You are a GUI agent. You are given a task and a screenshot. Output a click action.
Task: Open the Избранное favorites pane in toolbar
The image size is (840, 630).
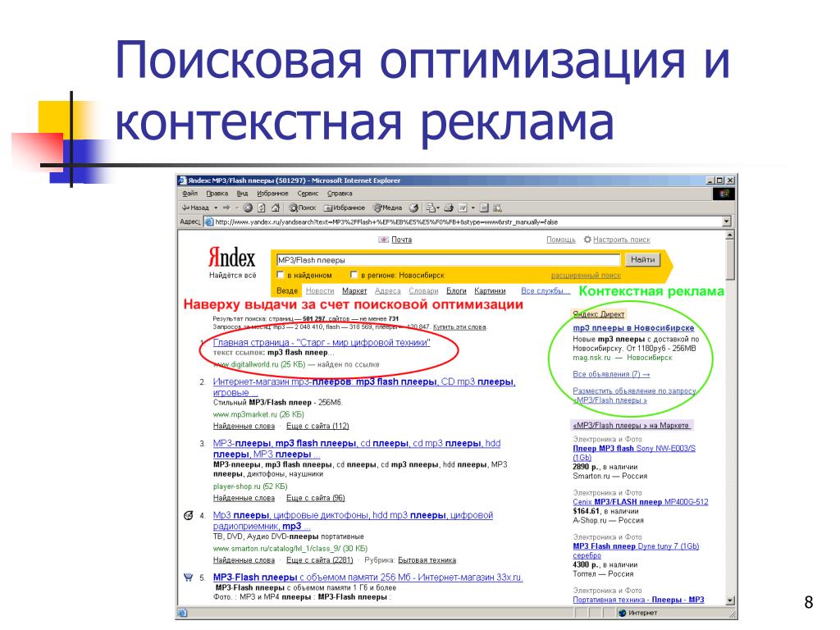point(345,208)
